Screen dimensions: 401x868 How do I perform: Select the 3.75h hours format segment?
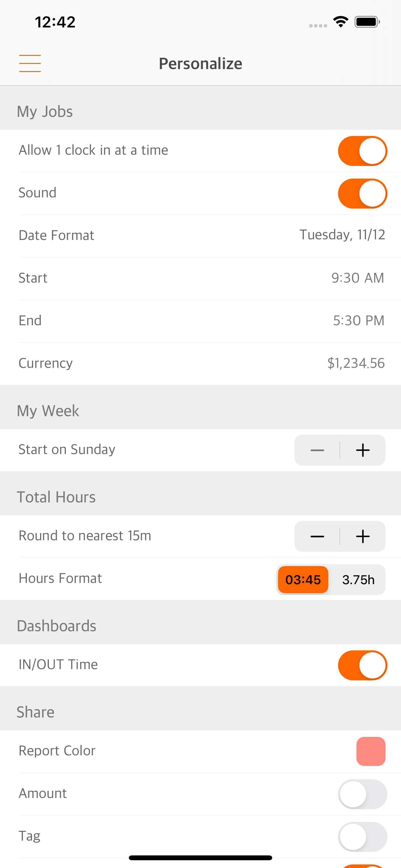click(x=358, y=580)
